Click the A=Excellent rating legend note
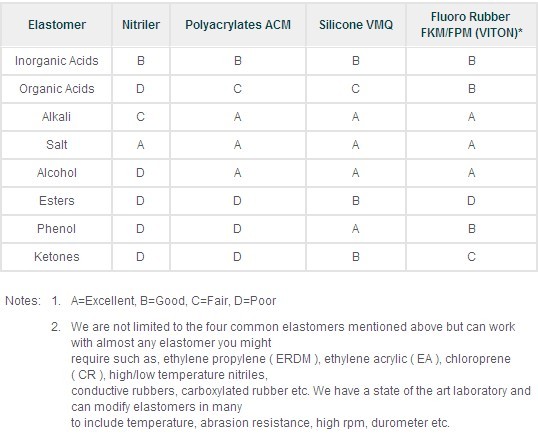This screenshot has height=440, width=538. click(x=173, y=301)
